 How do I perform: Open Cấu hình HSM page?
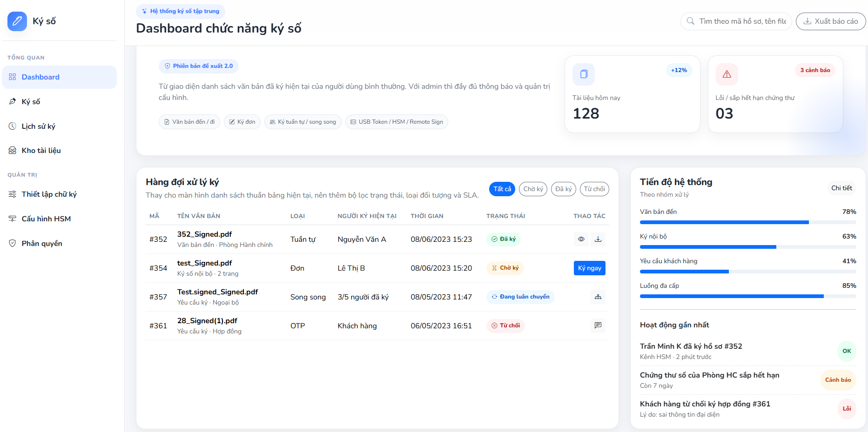(x=59, y=219)
